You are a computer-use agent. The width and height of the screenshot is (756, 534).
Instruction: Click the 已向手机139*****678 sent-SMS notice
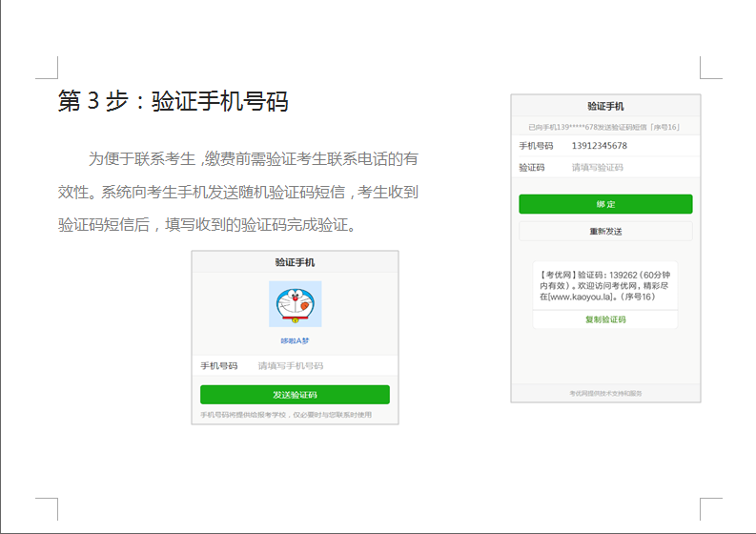605,127
